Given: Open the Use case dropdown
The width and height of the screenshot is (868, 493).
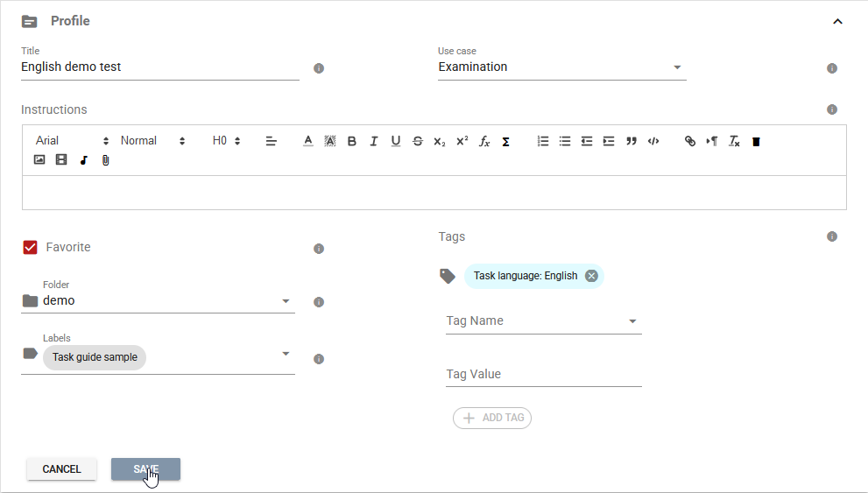Looking at the screenshot, I should [561, 67].
